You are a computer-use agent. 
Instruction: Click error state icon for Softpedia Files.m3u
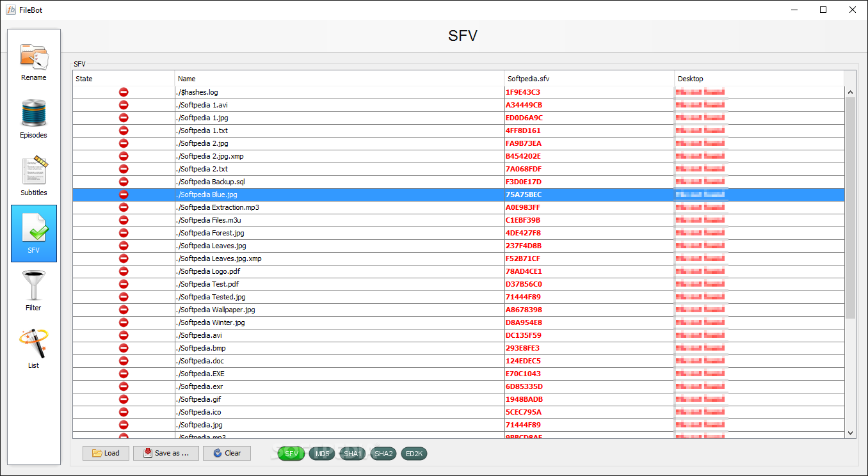[124, 220]
